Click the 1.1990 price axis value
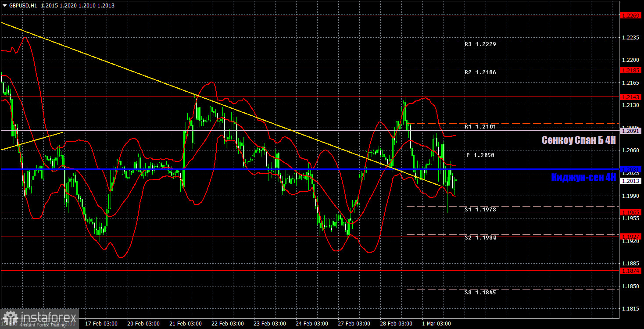The width and height of the screenshot is (644, 329). coord(630,196)
